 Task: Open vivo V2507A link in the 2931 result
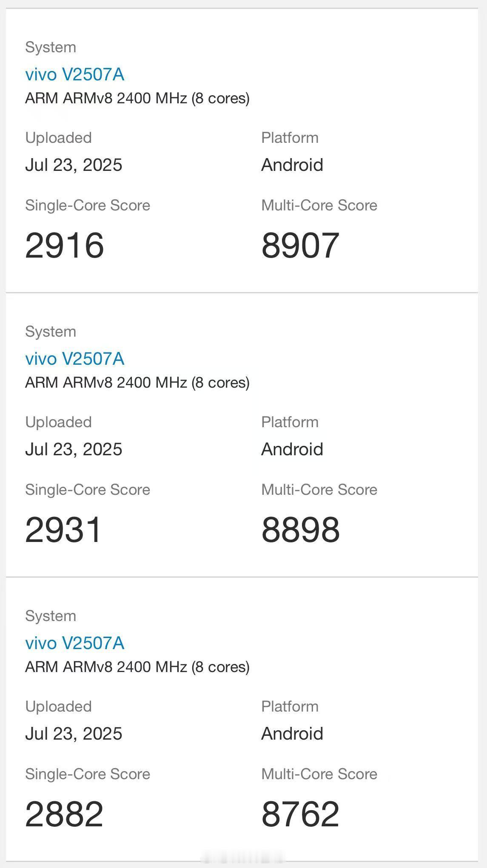[x=75, y=359]
